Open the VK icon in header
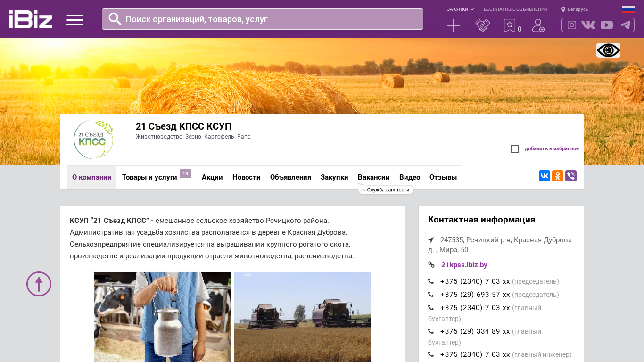The width and height of the screenshot is (644, 362). [588, 25]
